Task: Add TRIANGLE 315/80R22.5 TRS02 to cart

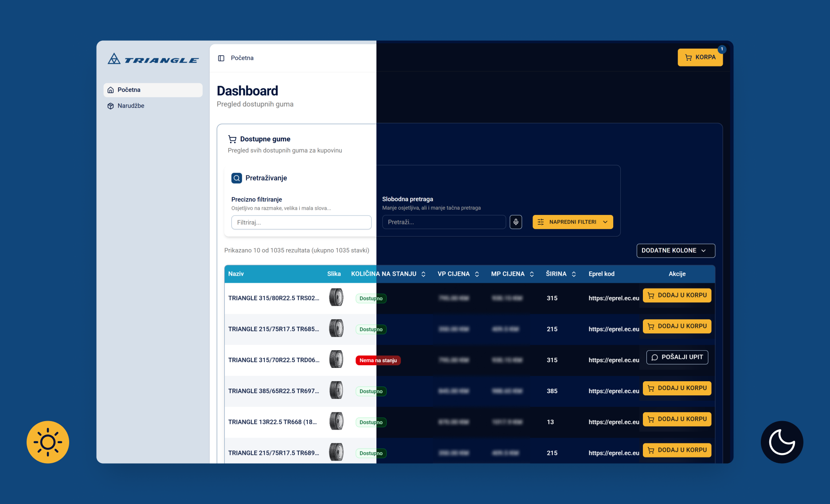Action: point(677,295)
